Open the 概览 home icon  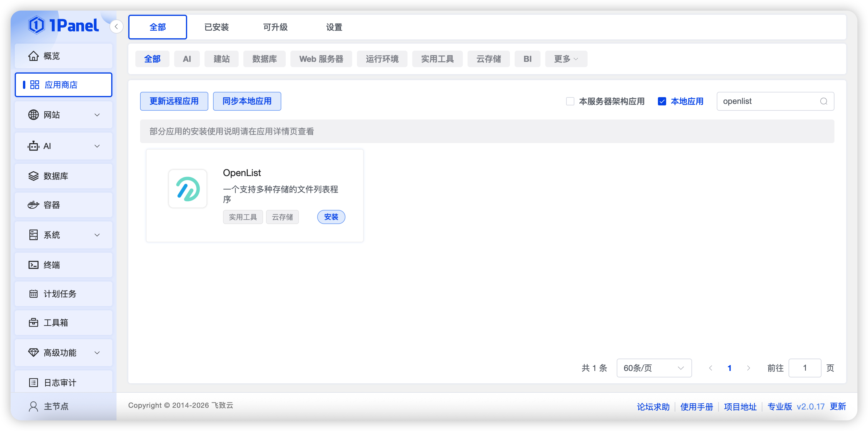click(x=33, y=56)
